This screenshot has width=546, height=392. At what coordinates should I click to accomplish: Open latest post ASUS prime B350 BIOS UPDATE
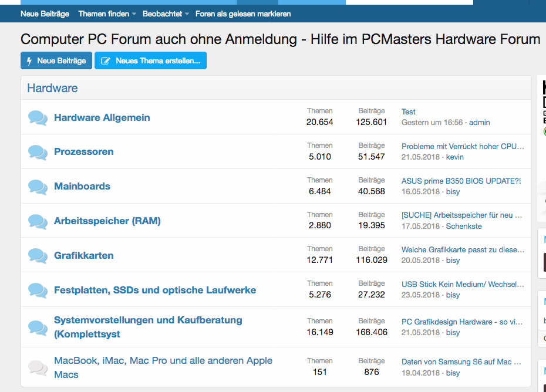click(x=461, y=181)
